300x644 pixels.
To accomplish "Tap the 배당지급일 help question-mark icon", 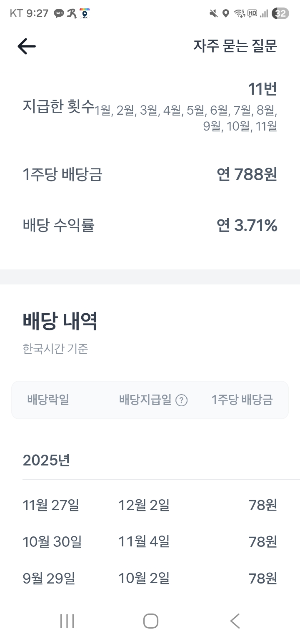I will pyautogui.click(x=181, y=400).
